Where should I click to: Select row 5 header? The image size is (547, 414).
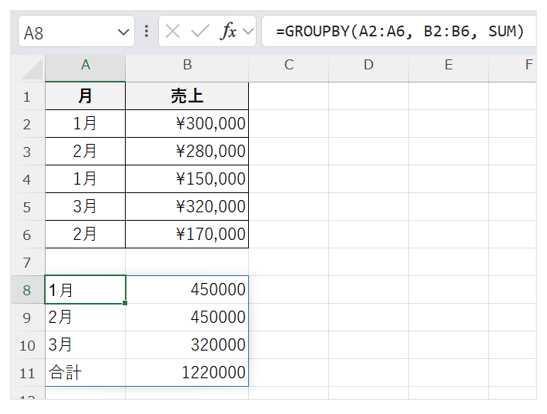click(28, 207)
